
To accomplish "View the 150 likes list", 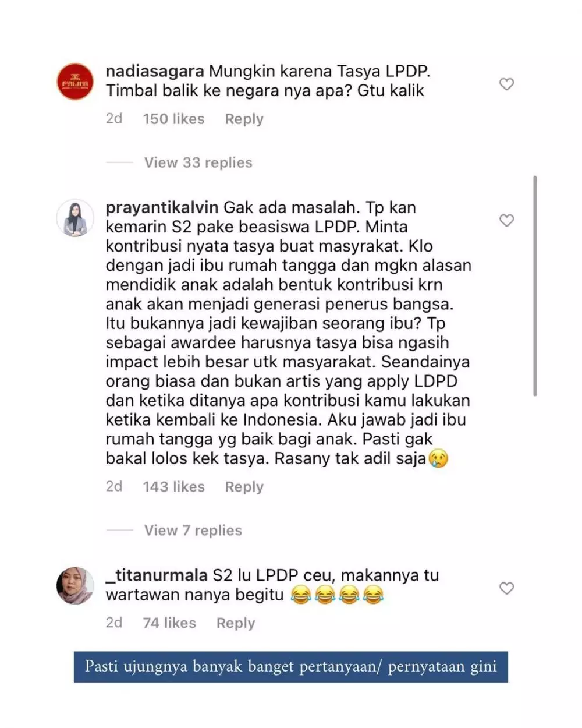I will 173,119.
